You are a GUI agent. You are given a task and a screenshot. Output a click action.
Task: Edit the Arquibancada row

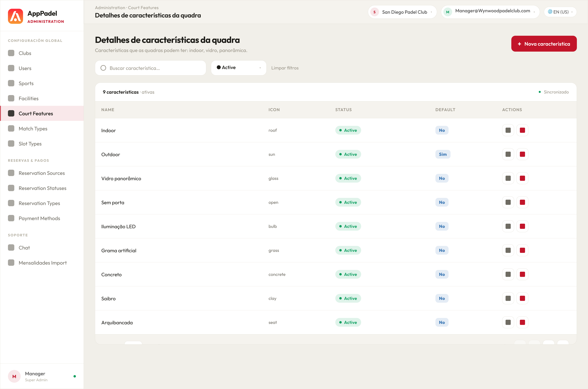508,323
